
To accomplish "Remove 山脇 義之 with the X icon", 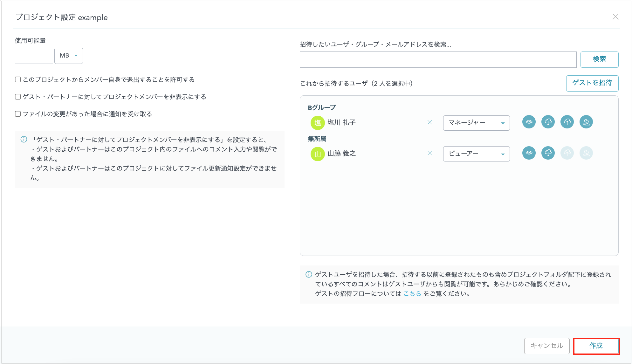I will point(429,153).
